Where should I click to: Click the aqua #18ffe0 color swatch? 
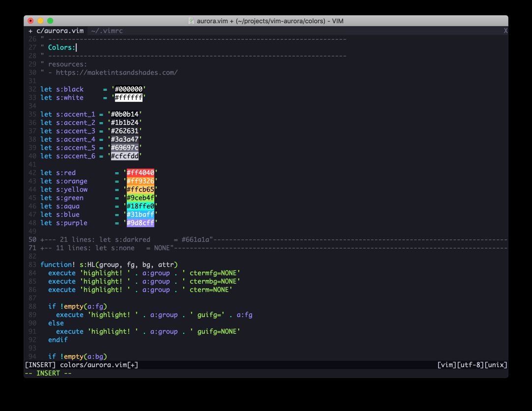click(140, 206)
